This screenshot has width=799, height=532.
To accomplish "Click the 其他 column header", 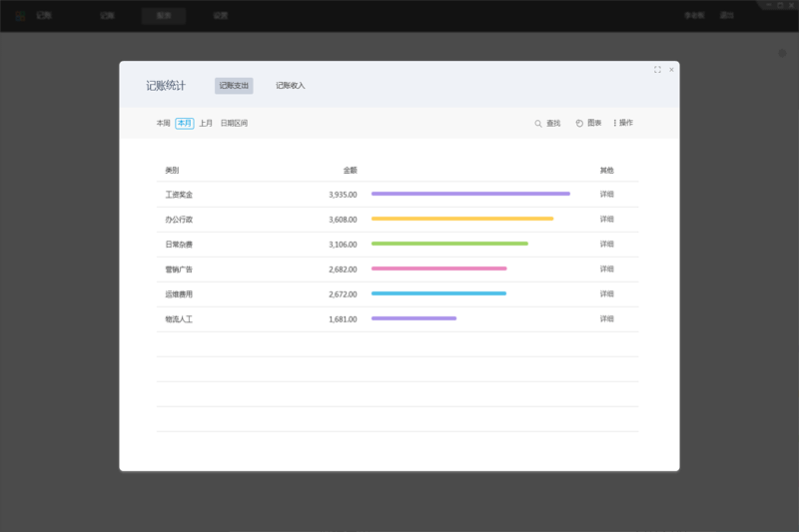I will (x=607, y=170).
